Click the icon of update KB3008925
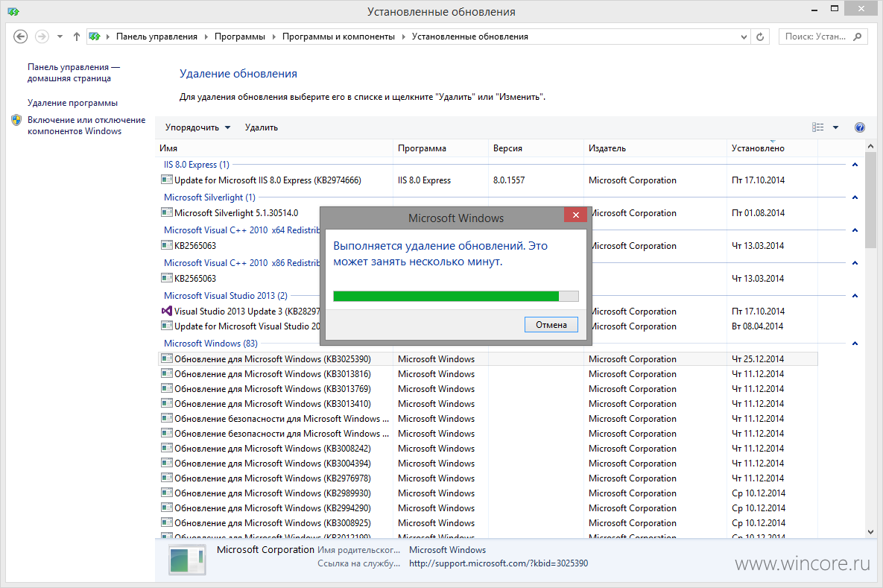The width and height of the screenshot is (883, 588). pyautogui.click(x=167, y=522)
